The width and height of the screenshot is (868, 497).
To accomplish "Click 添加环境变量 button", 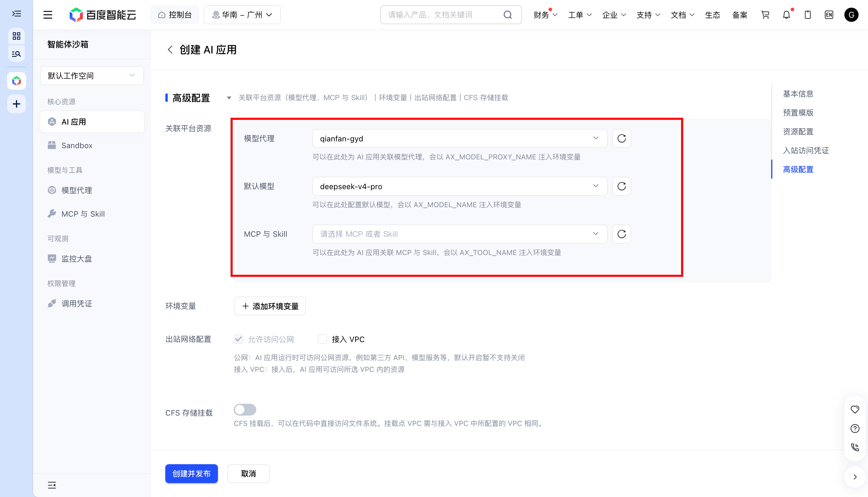I will pyautogui.click(x=270, y=306).
